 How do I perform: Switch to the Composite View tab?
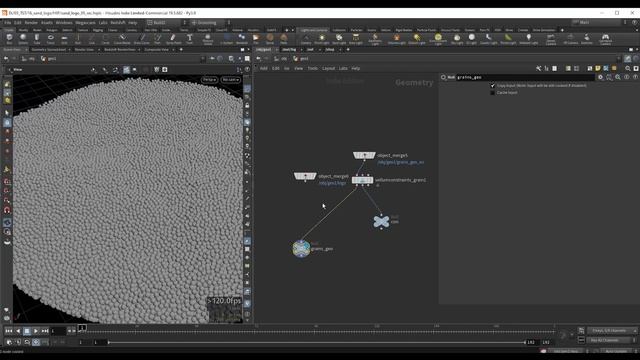pyautogui.click(x=156, y=50)
